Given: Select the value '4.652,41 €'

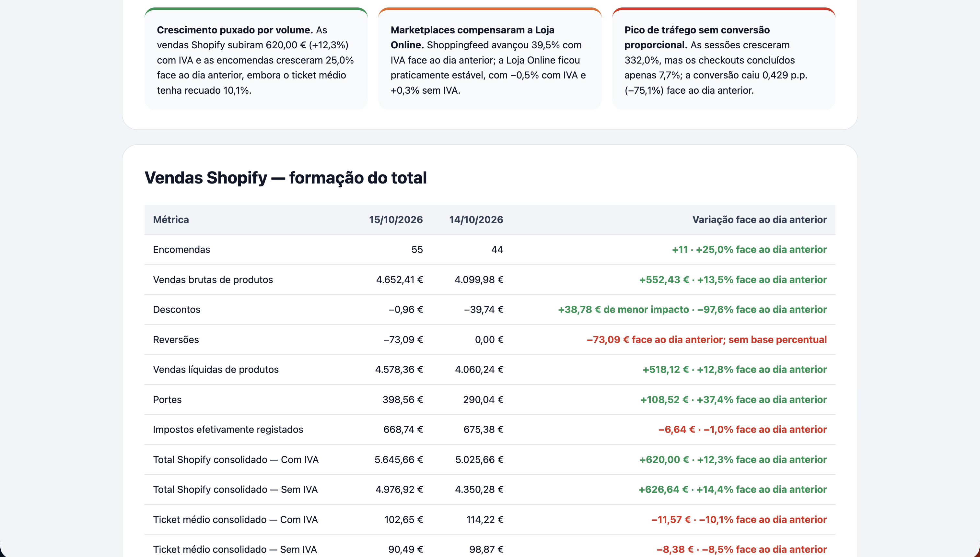Looking at the screenshot, I should click(400, 280).
